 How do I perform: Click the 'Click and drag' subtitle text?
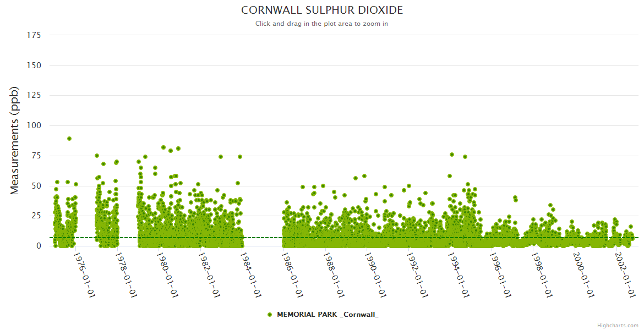point(321,24)
